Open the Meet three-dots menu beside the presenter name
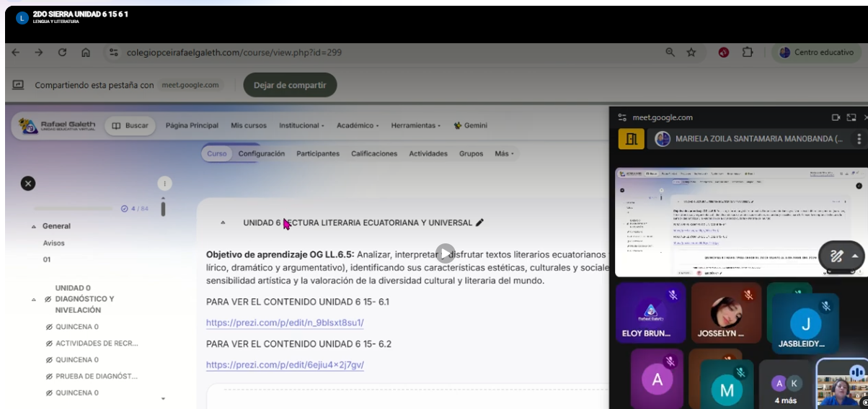This screenshot has width=868, height=409. tap(859, 139)
